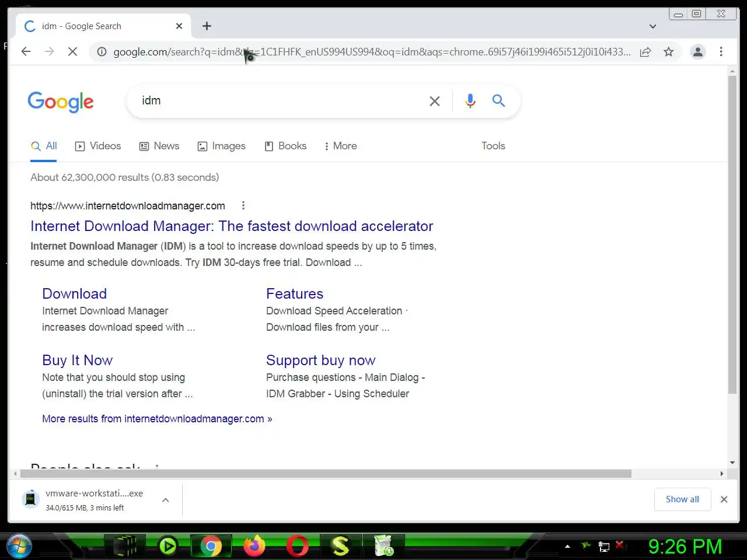Open the Download sitelink
The image size is (747, 560).
tap(74, 293)
